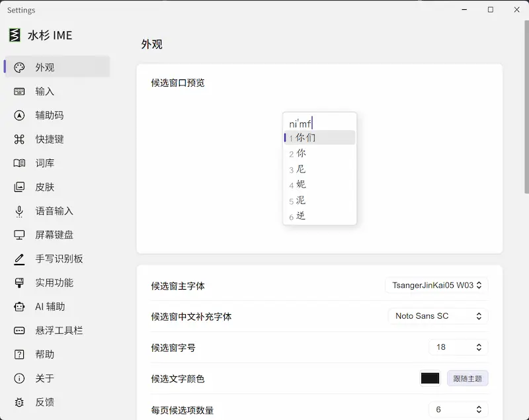This screenshot has height=420, width=529.
Task: Open the 手写识别板 pen icon page
Action: 19,259
